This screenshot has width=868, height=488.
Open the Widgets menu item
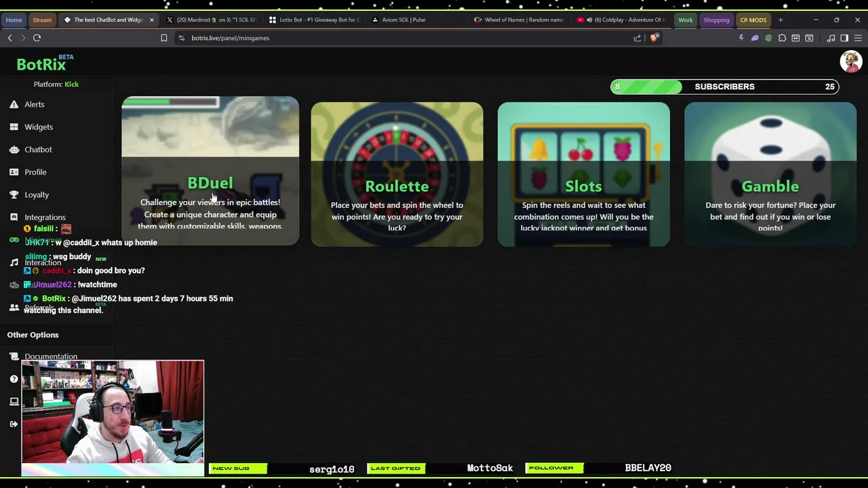(x=39, y=127)
